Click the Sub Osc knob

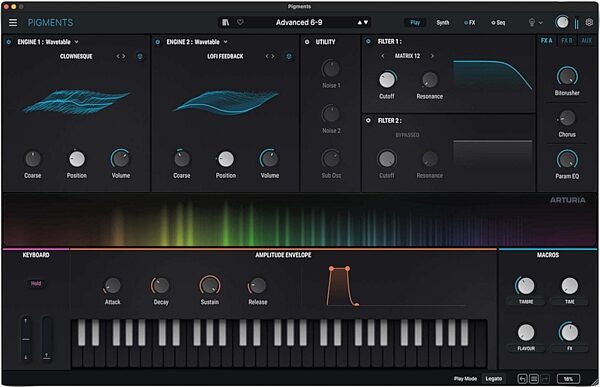point(331,158)
